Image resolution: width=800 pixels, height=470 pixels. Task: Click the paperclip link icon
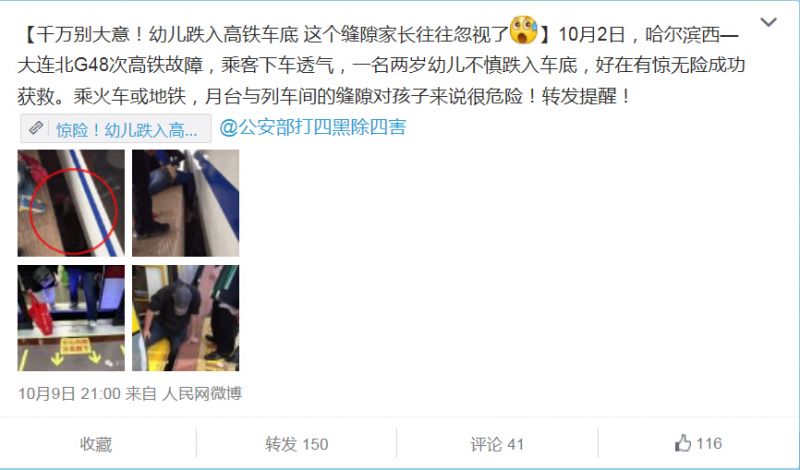(35, 128)
